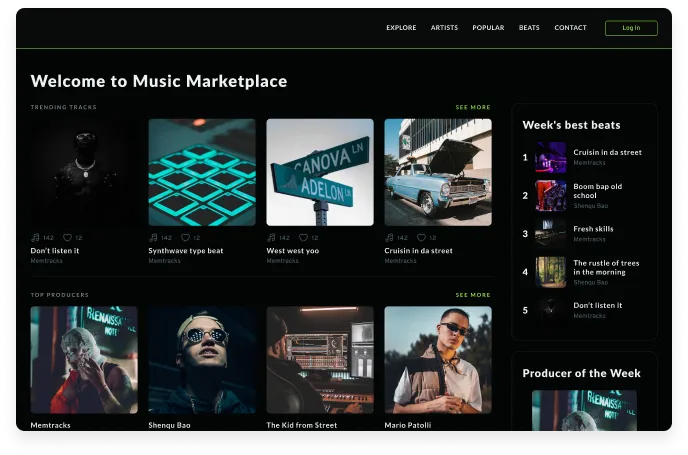Select the rustle of trees beat thumbnail

[x=551, y=272]
